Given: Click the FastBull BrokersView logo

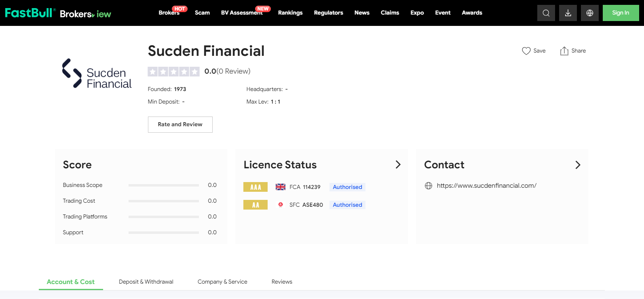Looking at the screenshot, I should point(58,13).
